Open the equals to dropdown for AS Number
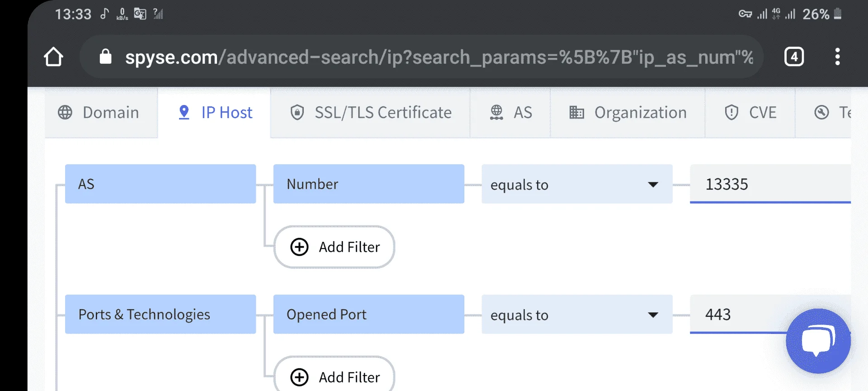Screen dimensions: 868x391 coord(577,184)
